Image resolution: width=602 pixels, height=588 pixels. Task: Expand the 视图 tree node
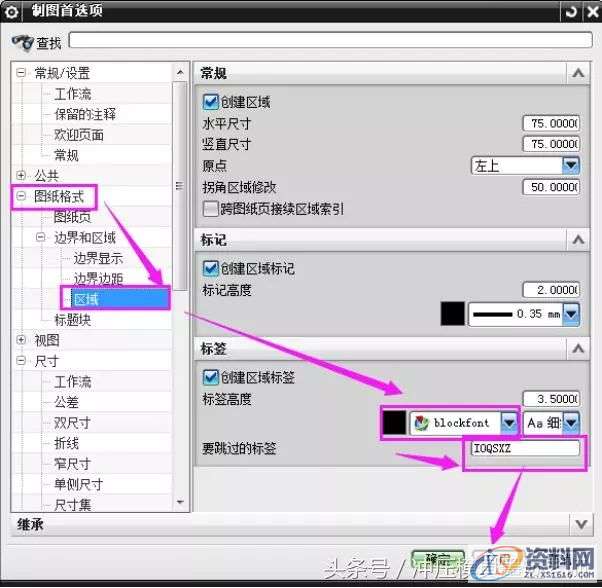(21, 340)
